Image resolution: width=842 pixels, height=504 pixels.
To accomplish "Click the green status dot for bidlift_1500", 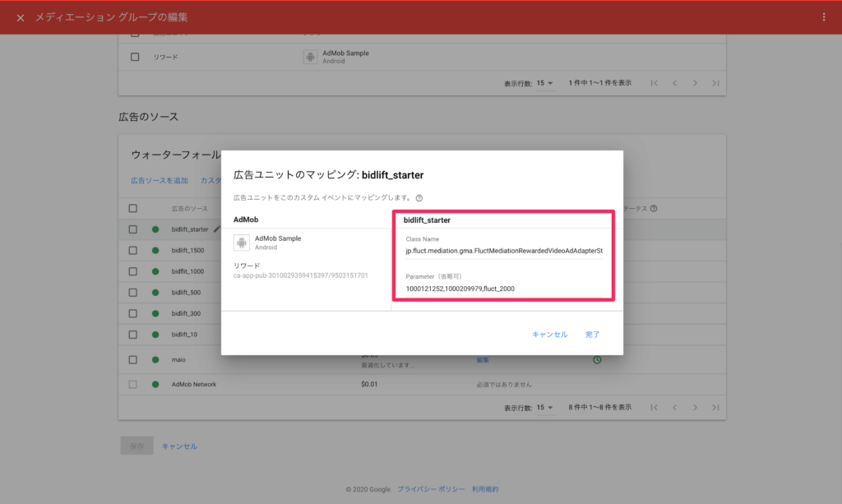I will click(155, 250).
